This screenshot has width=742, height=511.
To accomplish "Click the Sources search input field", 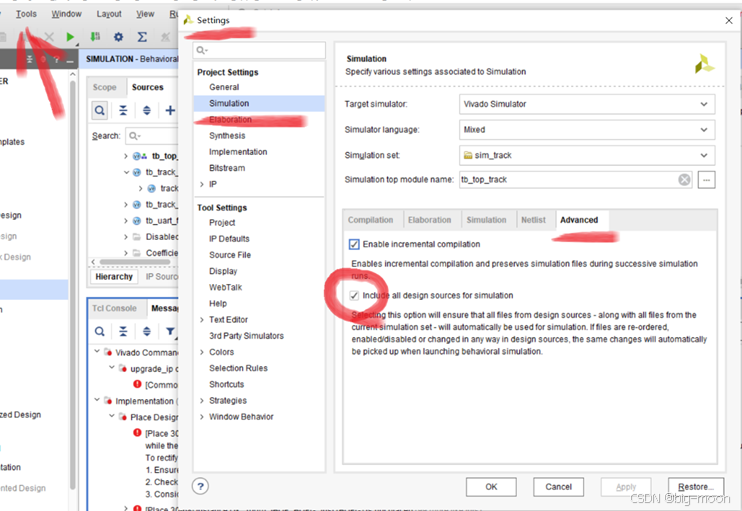I will click(153, 136).
